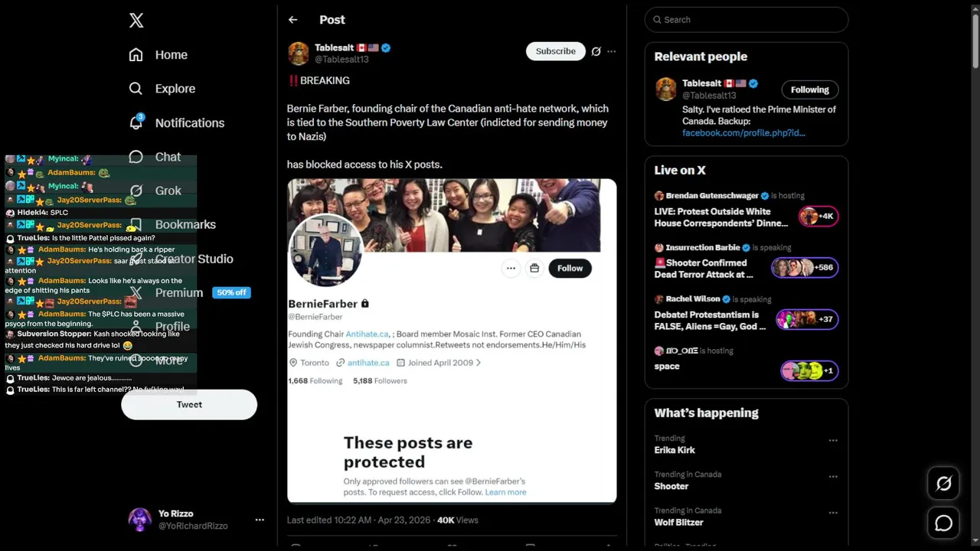Open Explore search icon in sidebar

pyautogui.click(x=136, y=89)
